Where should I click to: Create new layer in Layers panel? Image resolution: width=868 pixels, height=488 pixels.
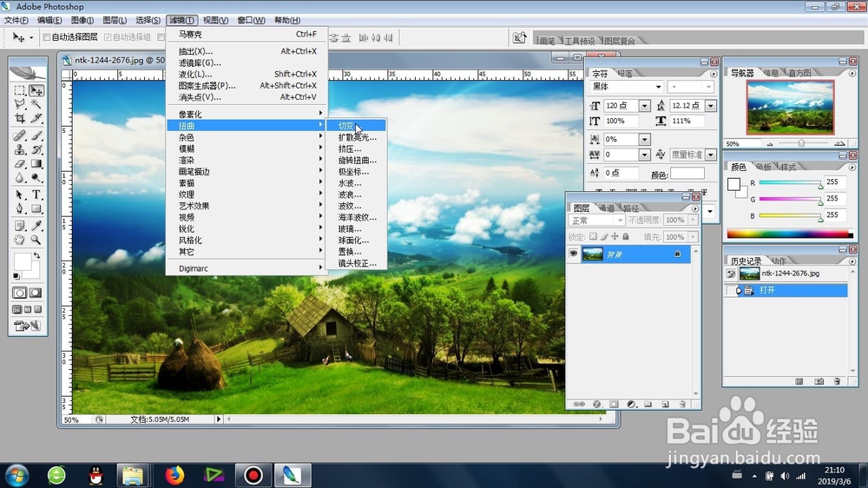coord(666,405)
